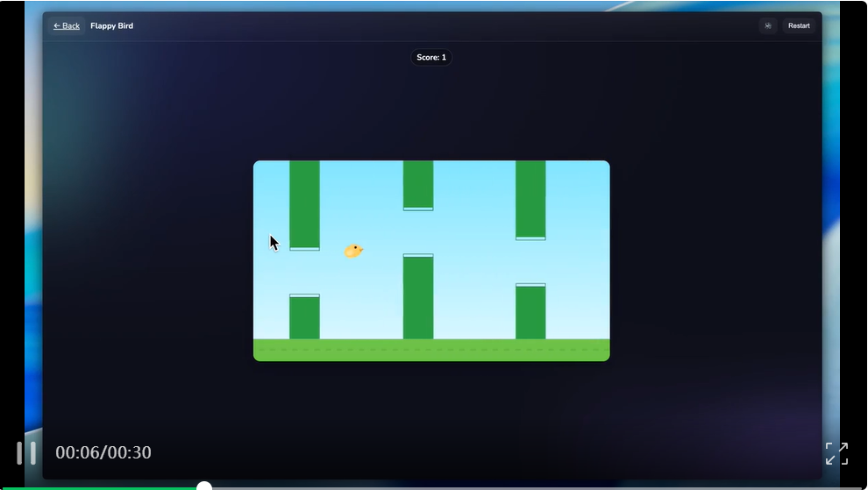868x490 pixels.
Task: Click the 'Flappy Bird' title
Action: coord(112,26)
